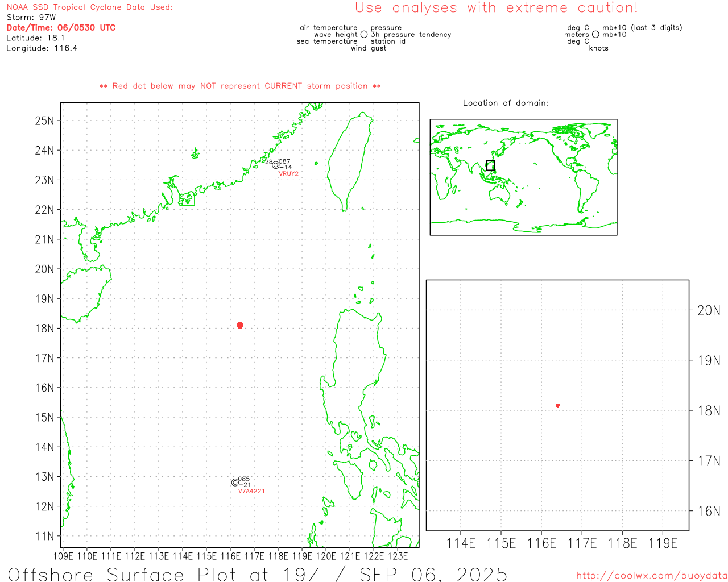Image resolution: width=728 pixels, height=582 pixels.
Task: Click the VRUY2 station id label
Action: point(288,174)
